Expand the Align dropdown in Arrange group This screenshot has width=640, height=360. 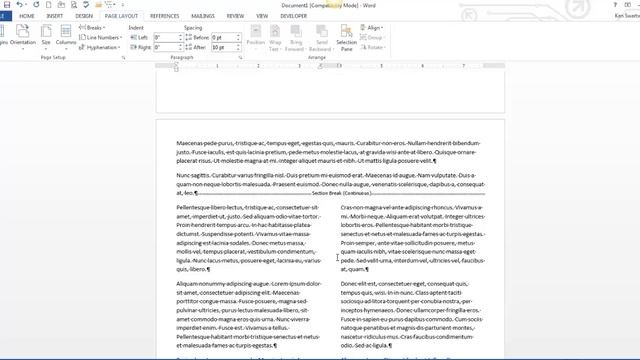(x=372, y=28)
